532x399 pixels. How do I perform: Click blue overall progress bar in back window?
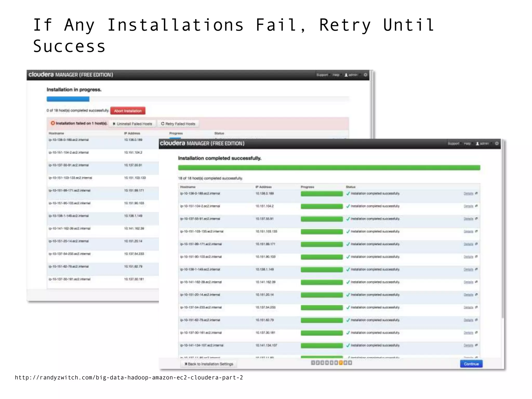pos(68,99)
